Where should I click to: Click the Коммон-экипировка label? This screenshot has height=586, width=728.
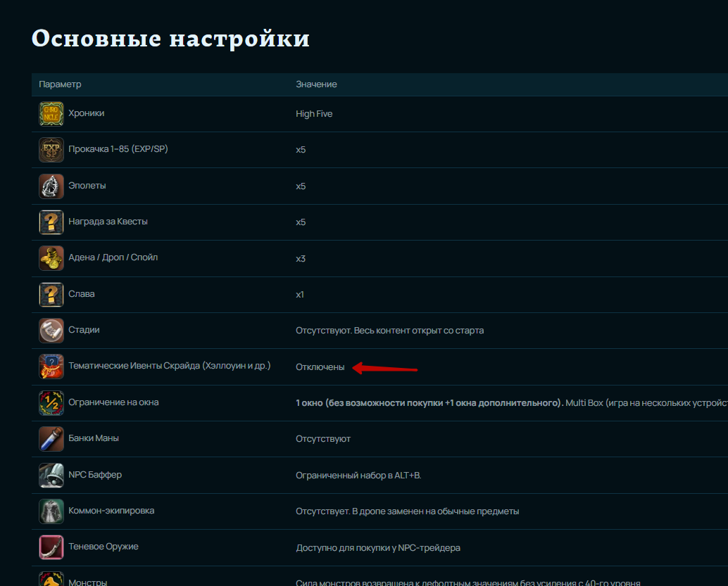pyautogui.click(x=111, y=510)
